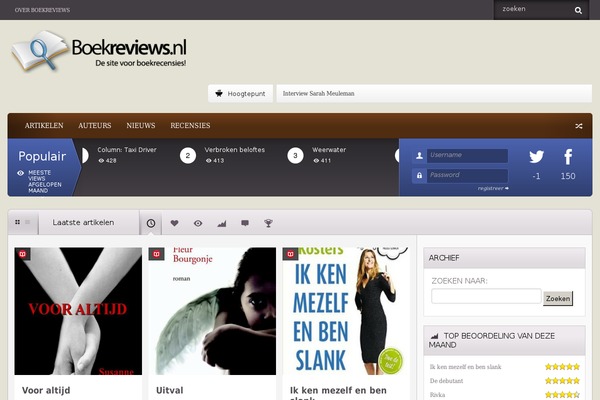The height and width of the screenshot is (400, 600).
Task: Click the Hoogtepunt button
Action: pos(240,93)
